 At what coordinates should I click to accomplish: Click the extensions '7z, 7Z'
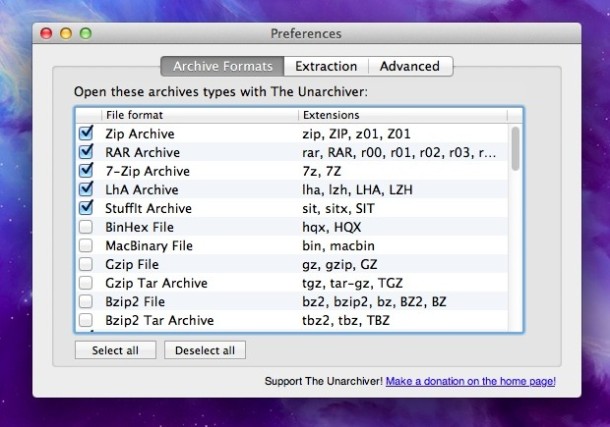[322, 171]
